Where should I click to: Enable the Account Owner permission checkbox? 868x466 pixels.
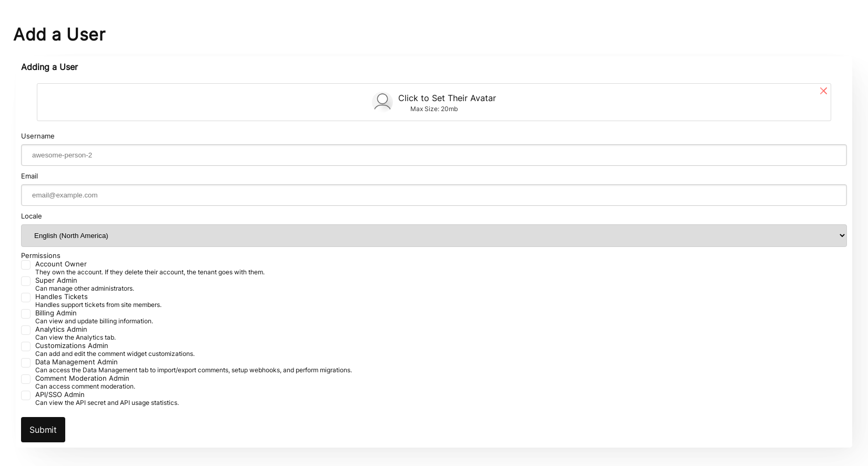[x=26, y=265]
